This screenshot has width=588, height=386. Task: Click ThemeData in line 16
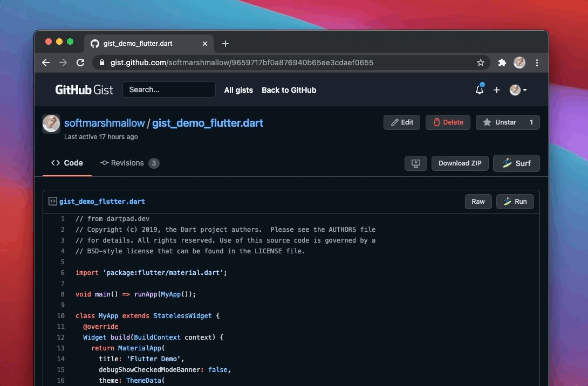point(143,381)
